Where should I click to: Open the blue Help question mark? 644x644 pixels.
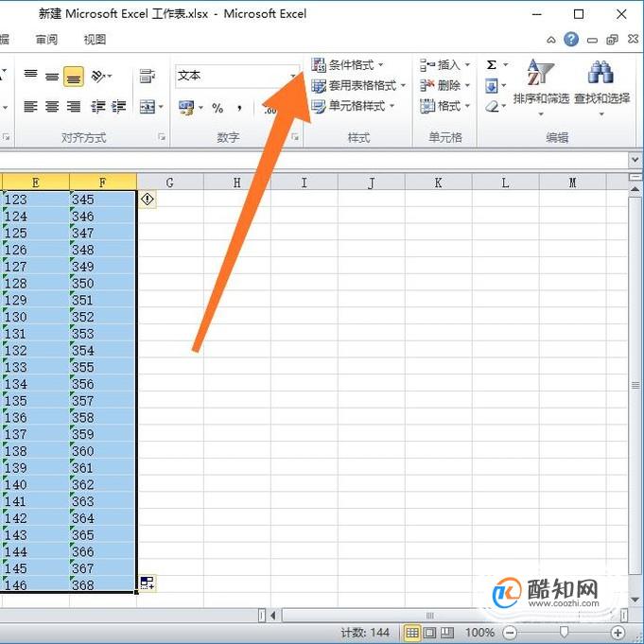click(571, 40)
